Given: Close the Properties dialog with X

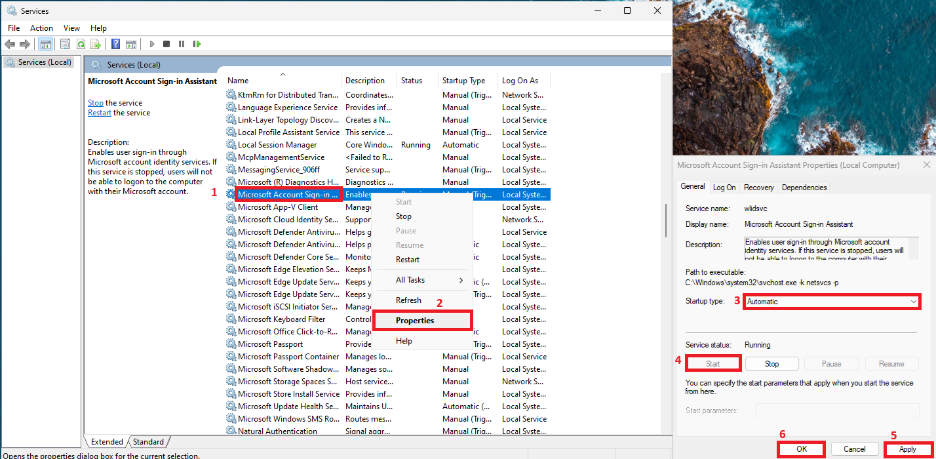Looking at the screenshot, I should tap(926, 164).
